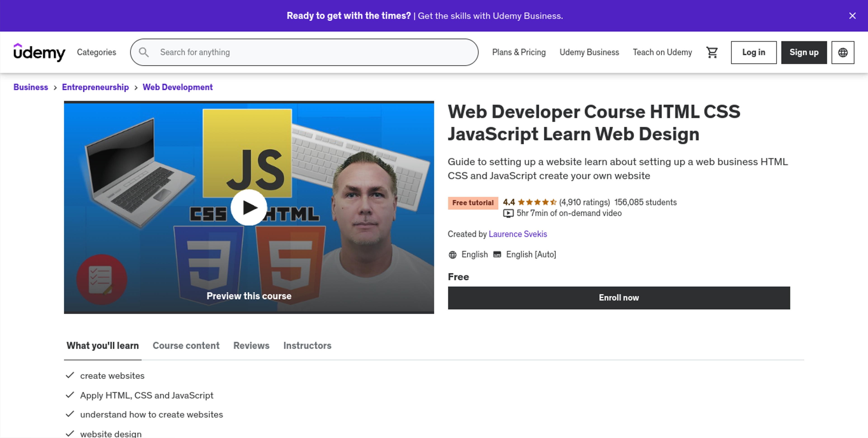The height and width of the screenshot is (438, 868).
Task: Click the 'Reviews' tab
Action: (x=251, y=345)
